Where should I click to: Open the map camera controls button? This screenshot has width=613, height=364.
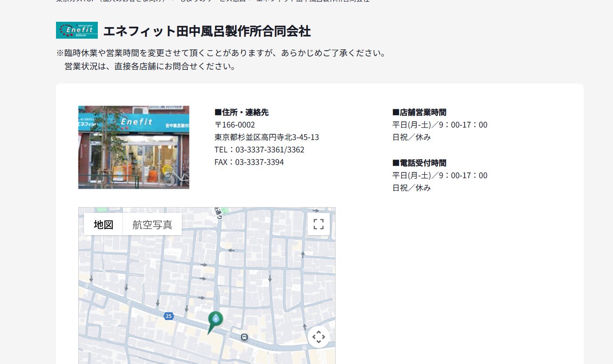coord(318,337)
